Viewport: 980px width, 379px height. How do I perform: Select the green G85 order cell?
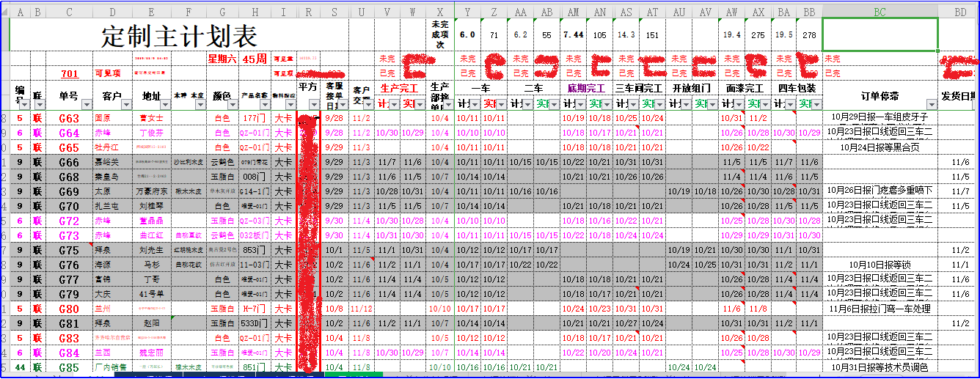pyautogui.click(x=69, y=367)
